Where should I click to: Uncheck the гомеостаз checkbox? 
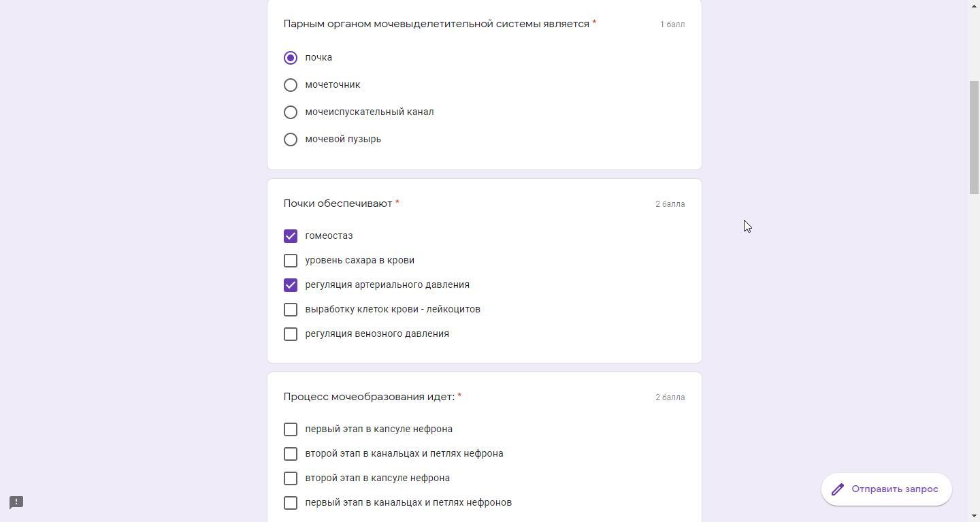(291, 236)
